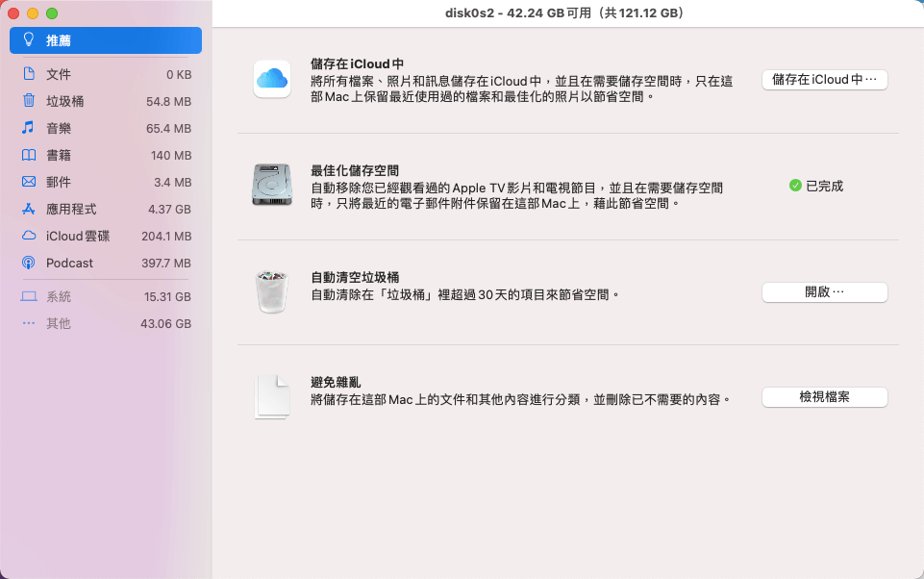Click the 文件 document icon in sidebar

(28, 74)
